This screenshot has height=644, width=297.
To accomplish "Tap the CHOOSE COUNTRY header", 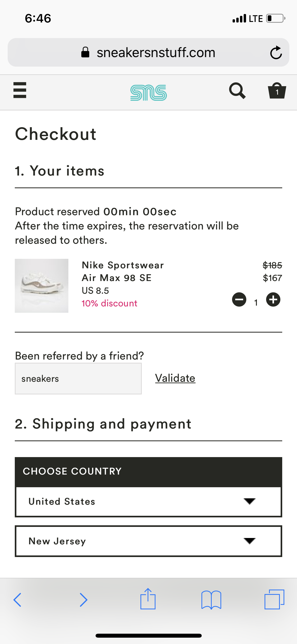I will pos(72,471).
